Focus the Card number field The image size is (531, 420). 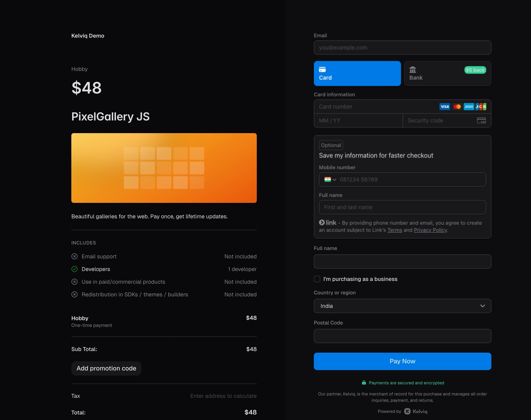pos(402,106)
